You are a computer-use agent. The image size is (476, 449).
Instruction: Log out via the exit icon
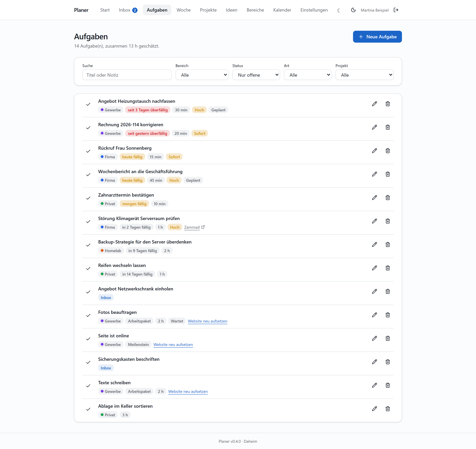click(x=396, y=10)
